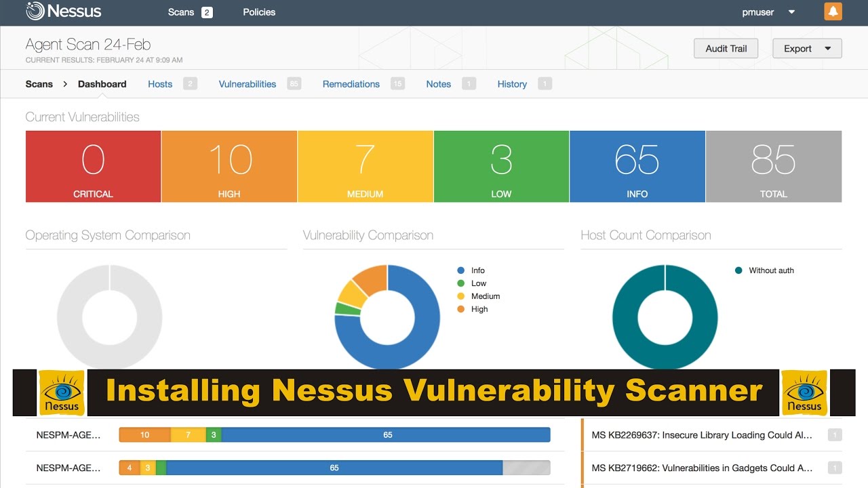The width and height of the screenshot is (868, 488).
Task: Click the High segment 10 in first host bar
Action: [144, 435]
